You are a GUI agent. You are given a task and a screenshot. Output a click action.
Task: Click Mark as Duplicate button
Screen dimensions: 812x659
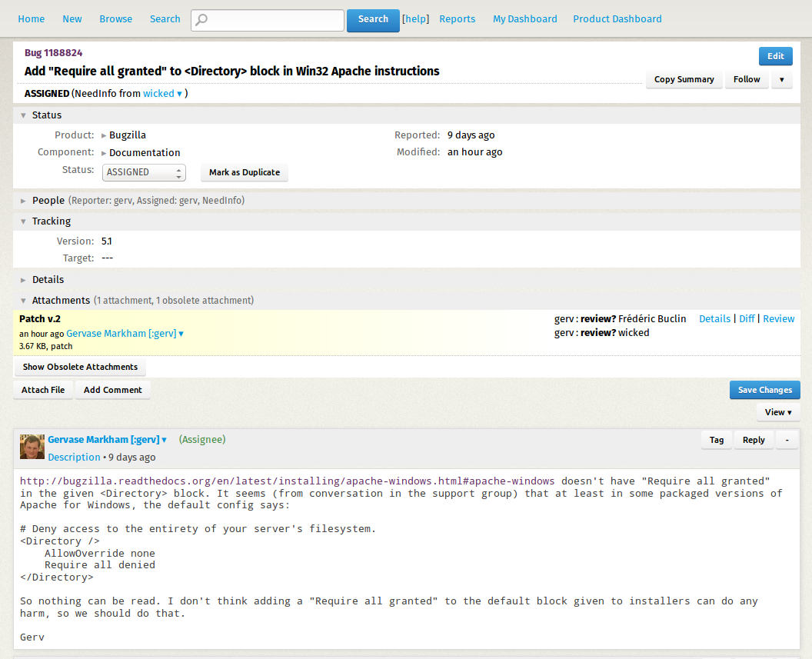pyautogui.click(x=244, y=172)
